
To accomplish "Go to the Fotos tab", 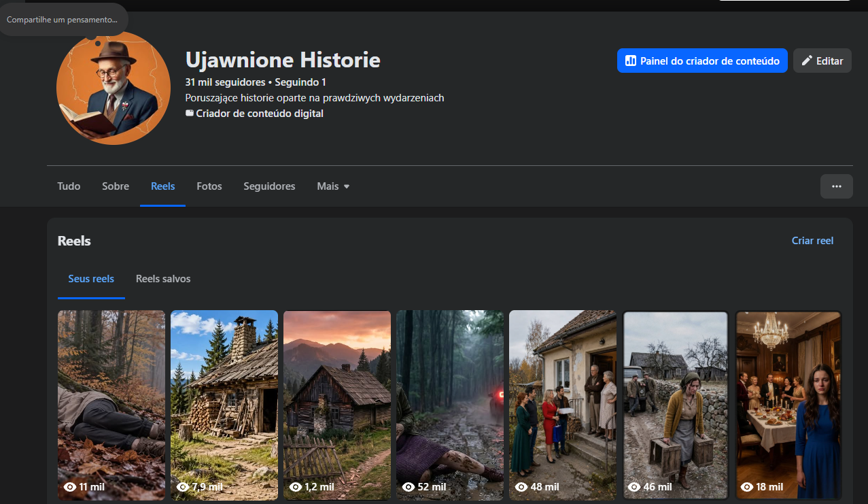I will click(x=209, y=186).
